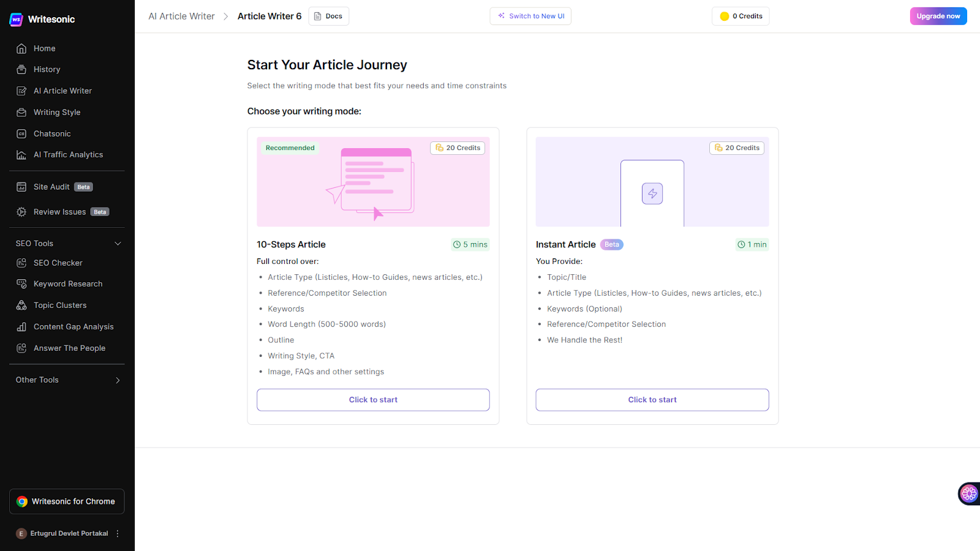Screen dimensions: 980x551
Task: Click the 'Start Your Article Journey' heading
Action: click(327, 65)
